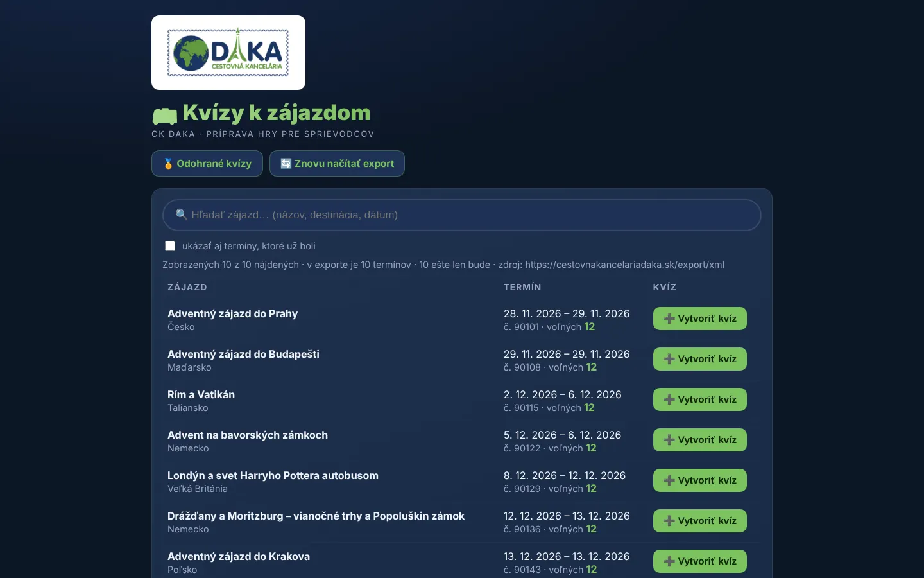The image size is (924, 578).
Task: Focus the Hľadať zájazd search field
Action: pos(462,215)
